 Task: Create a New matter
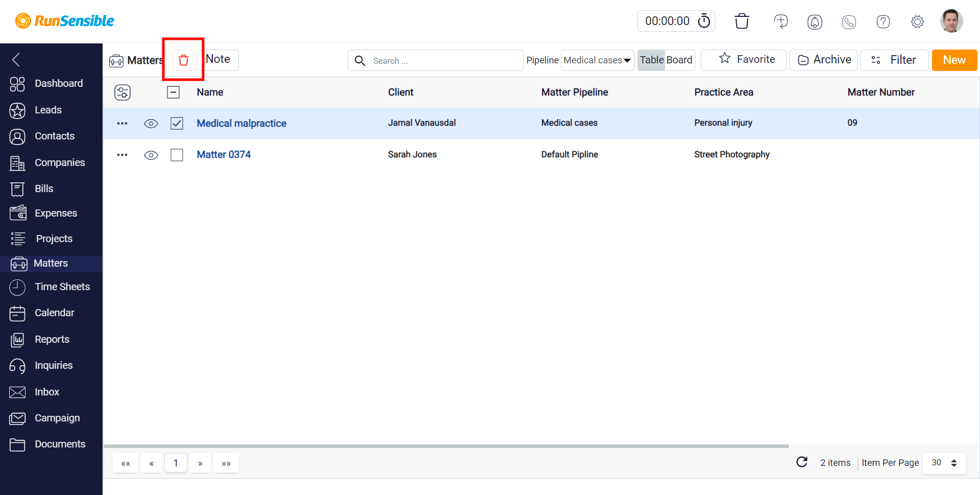coord(954,60)
